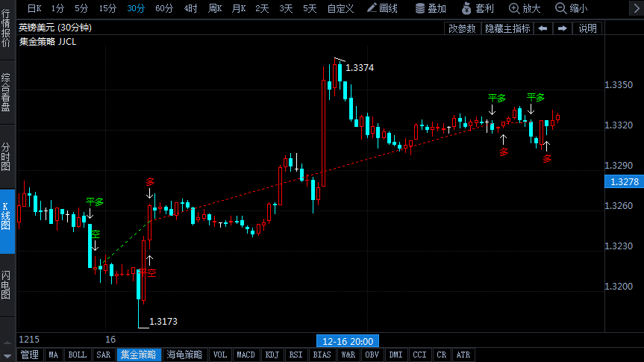Go to next indicator with right arrow
644x362 pixels.
pos(562,28)
